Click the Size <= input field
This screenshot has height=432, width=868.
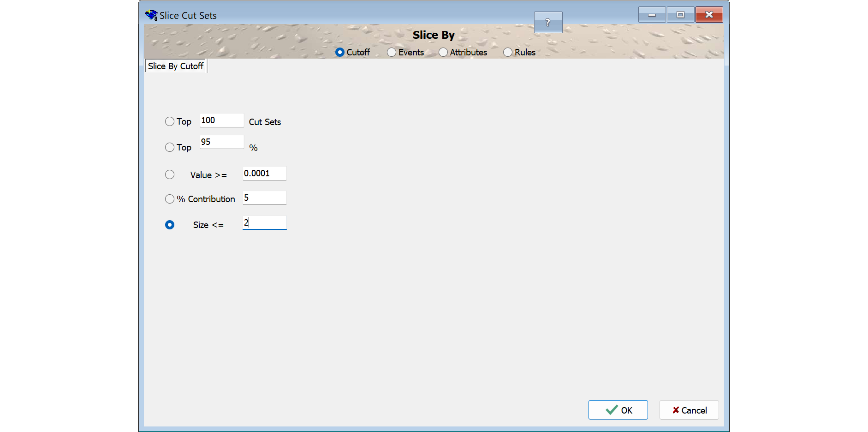[265, 223]
